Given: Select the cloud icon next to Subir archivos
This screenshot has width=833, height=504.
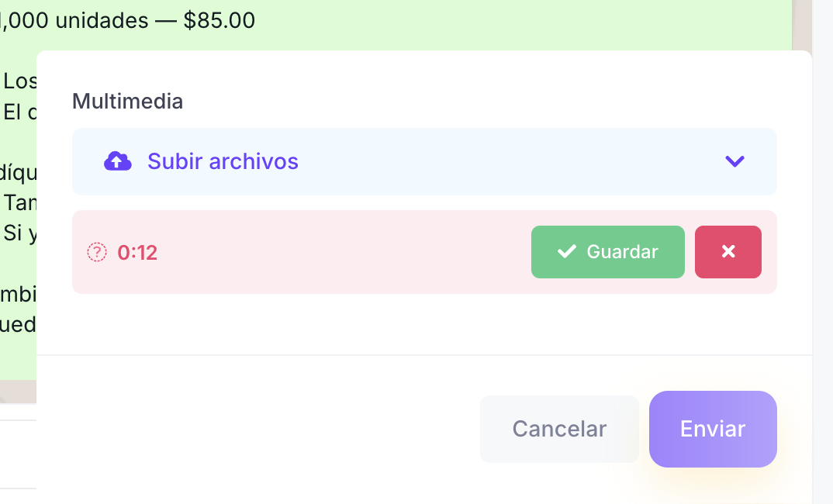Looking at the screenshot, I should (x=118, y=161).
